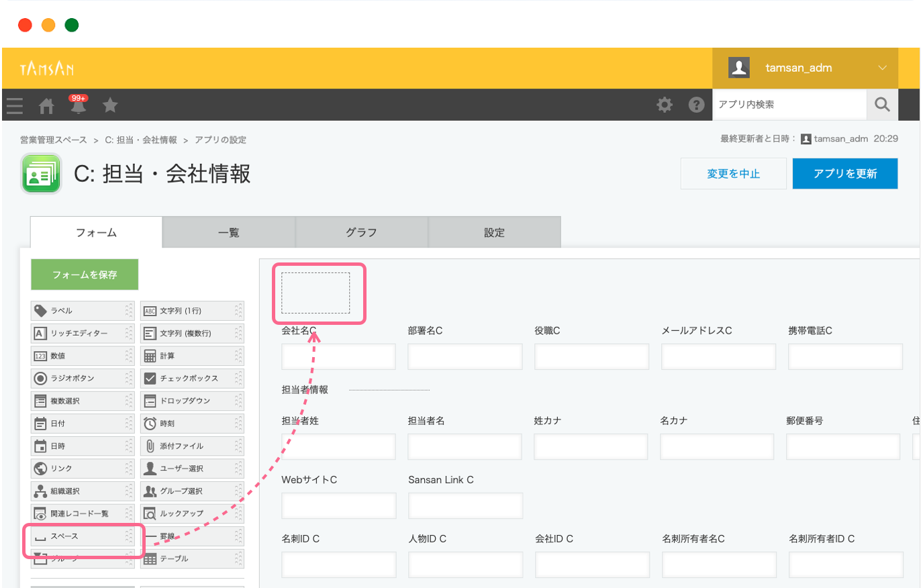This screenshot has height=588, width=923.
Task: Switch to the グラフ tab
Action: click(x=361, y=232)
